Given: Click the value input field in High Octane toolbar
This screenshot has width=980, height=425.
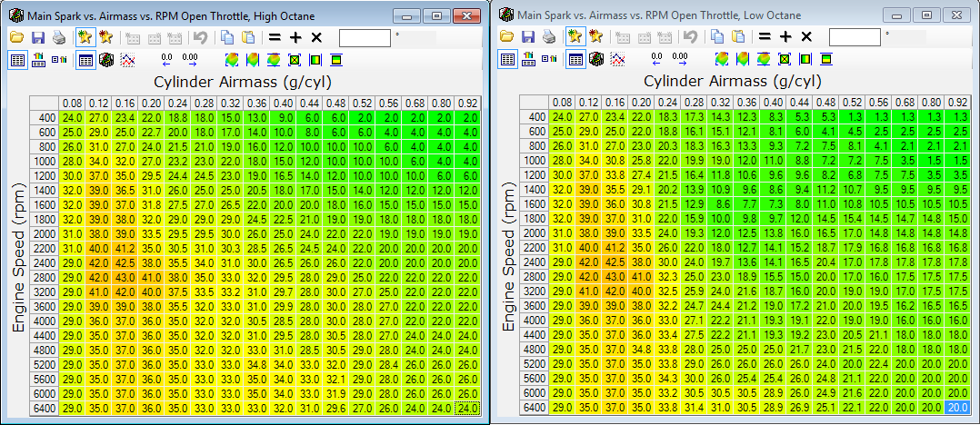Looking at the screenshot, I should (x=365, y=37).
